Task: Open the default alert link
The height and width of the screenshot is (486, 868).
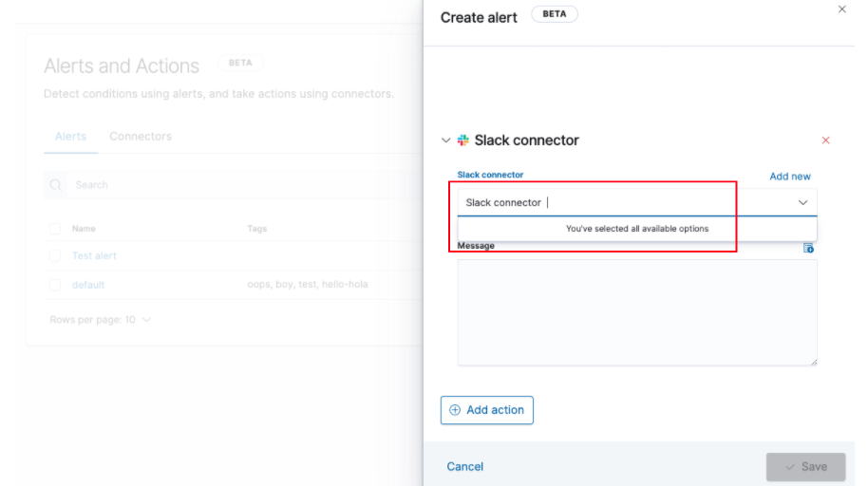Action: pos(88,285)
